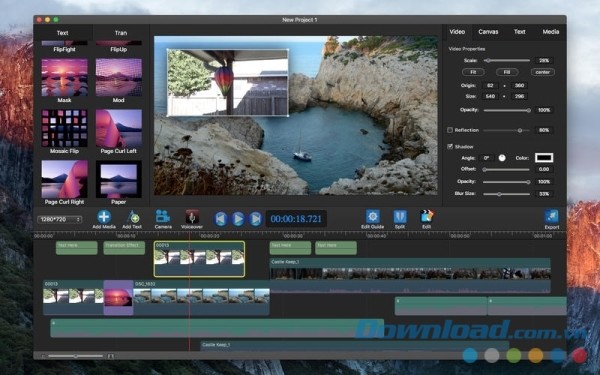Select the Page Curl Right transition

click(64, 179)
